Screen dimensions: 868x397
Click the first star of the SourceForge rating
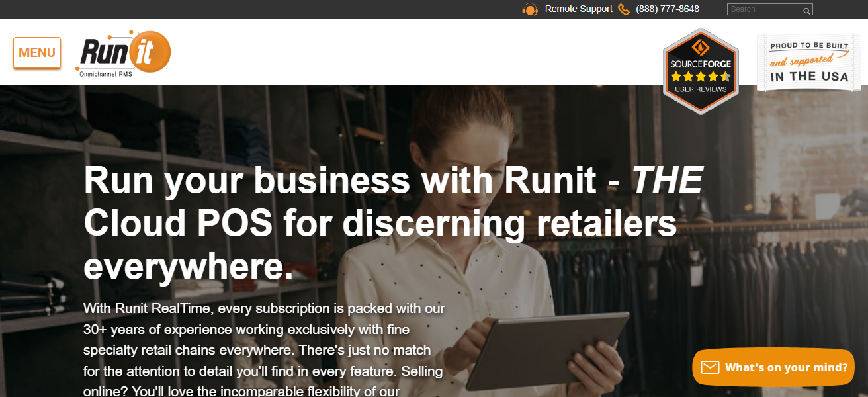(676, 75)
